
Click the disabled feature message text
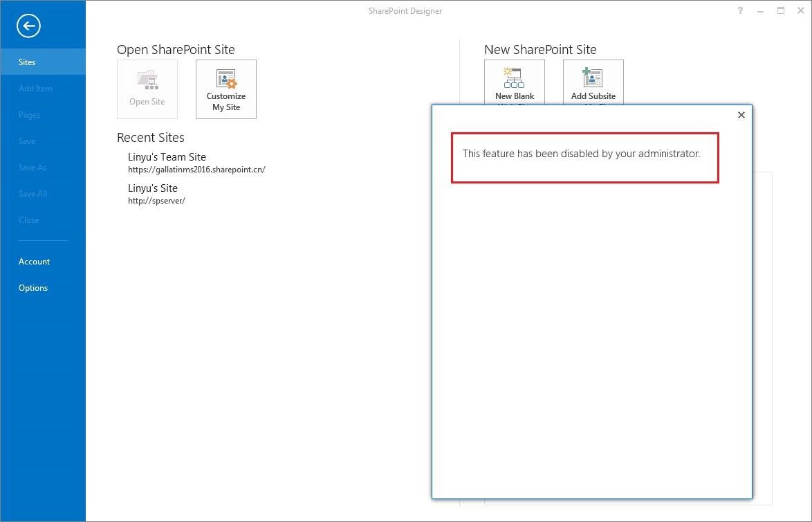(x=581, y=154)
